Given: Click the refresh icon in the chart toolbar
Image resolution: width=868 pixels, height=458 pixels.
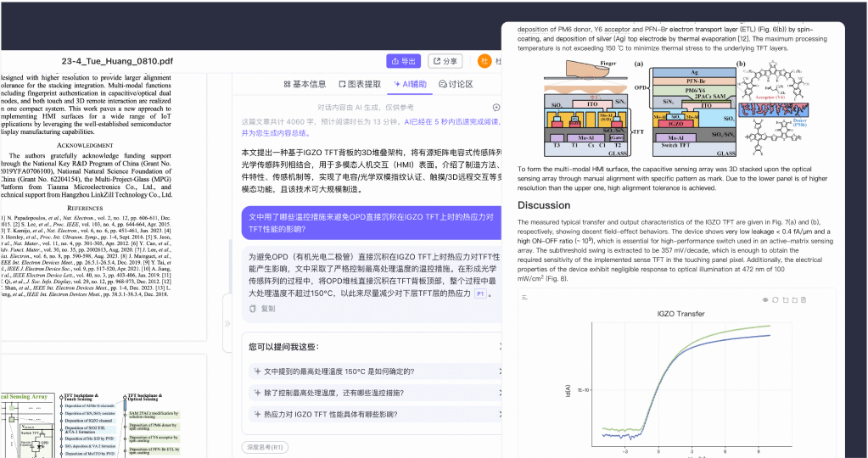Looking at the screenshot, I should [x=775, y=299].
